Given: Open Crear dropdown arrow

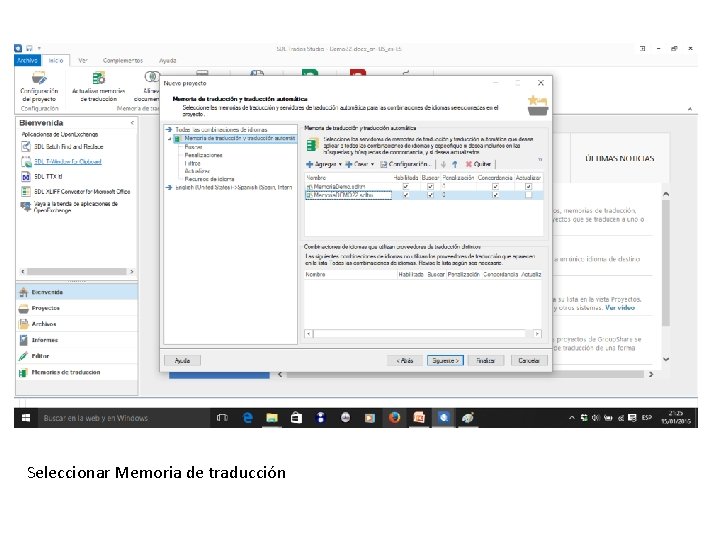Looking at the screenshot, I should pos(372,164).
